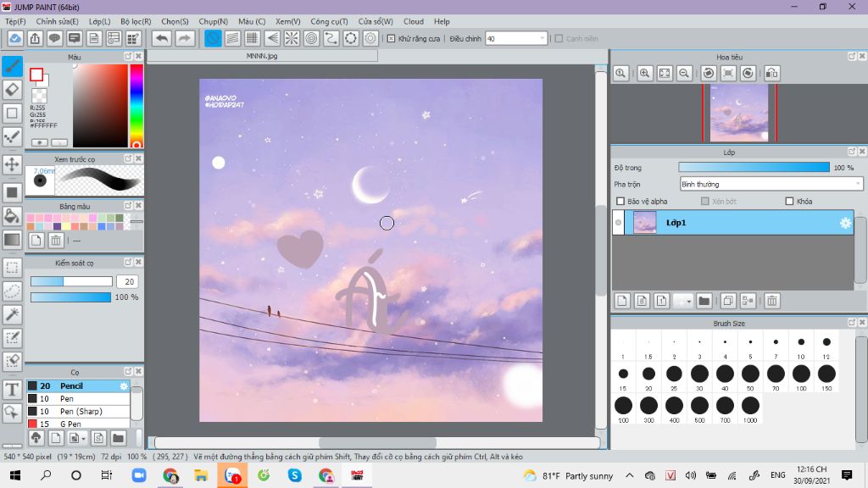Select the Eraser tool

12,89
